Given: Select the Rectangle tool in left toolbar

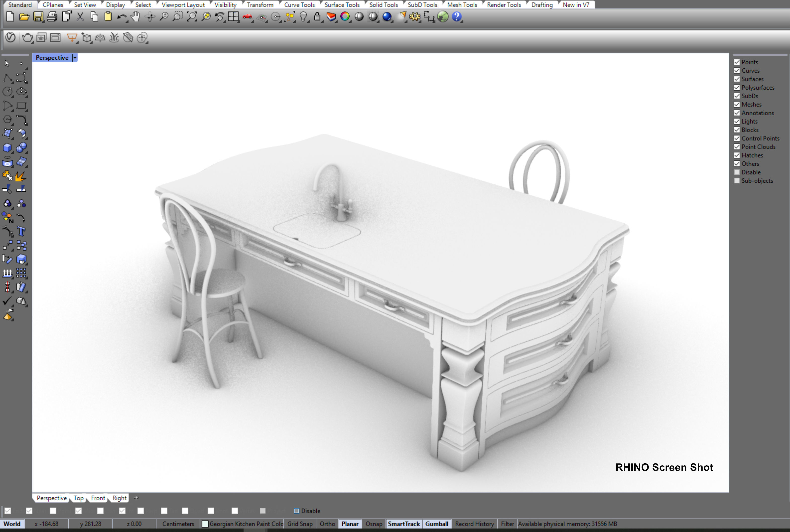Looking at the screenshot, I should [x=21, y=106].
